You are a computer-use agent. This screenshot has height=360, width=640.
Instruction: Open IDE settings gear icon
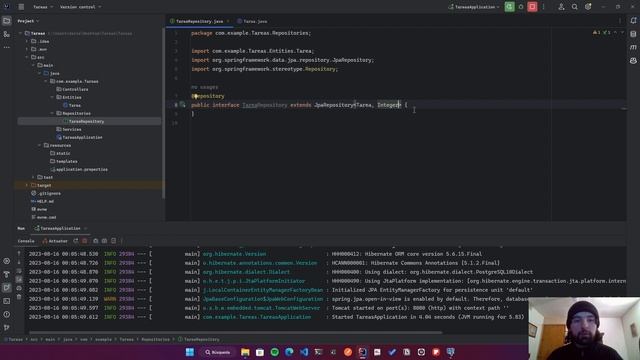point(588,7)
